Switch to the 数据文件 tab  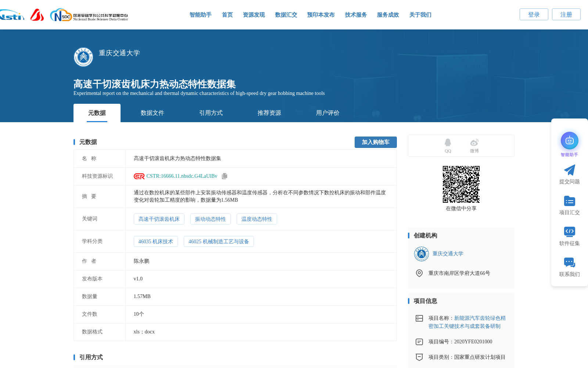click(153, 113)
